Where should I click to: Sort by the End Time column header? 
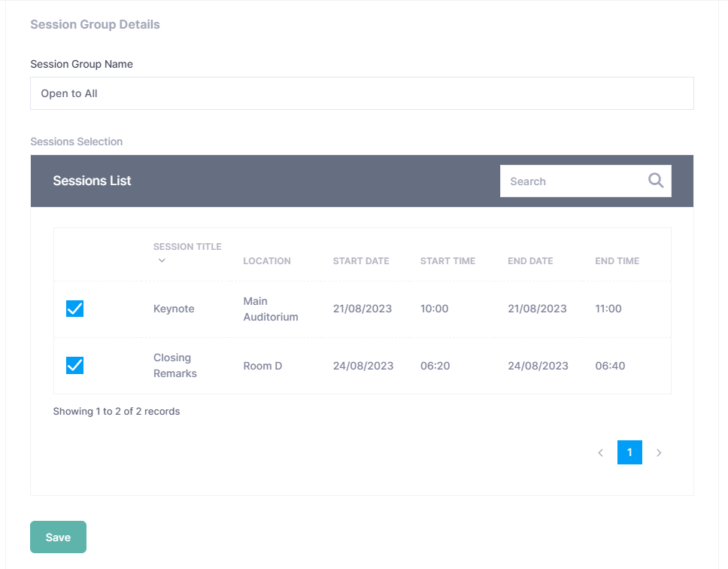click(x=617, y=261)
